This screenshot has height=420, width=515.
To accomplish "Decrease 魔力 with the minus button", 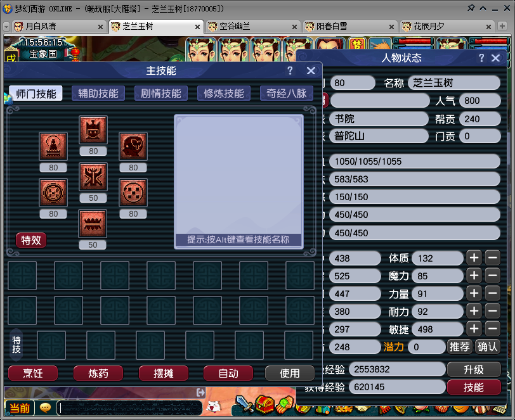I will pyautogui.click(x=493, y=276).
